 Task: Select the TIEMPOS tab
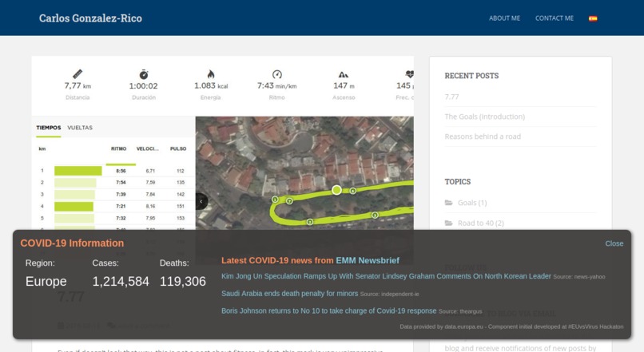(x=49, y=128)
